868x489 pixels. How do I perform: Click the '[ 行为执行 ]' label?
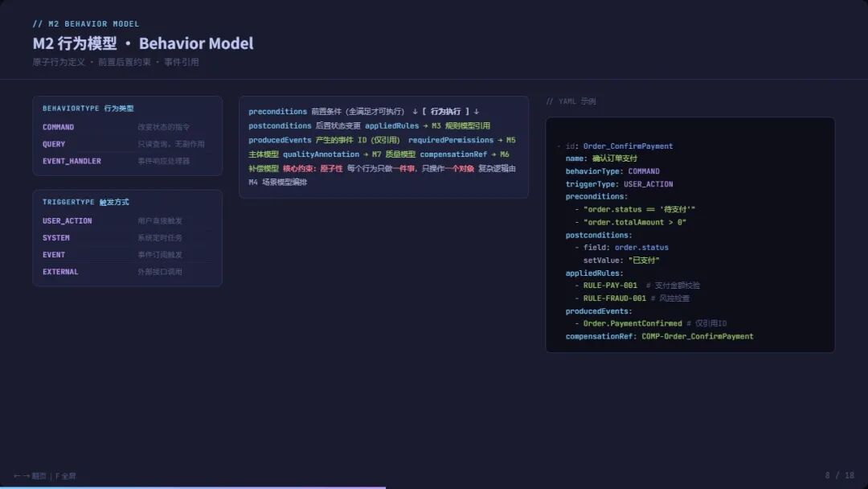445,111
